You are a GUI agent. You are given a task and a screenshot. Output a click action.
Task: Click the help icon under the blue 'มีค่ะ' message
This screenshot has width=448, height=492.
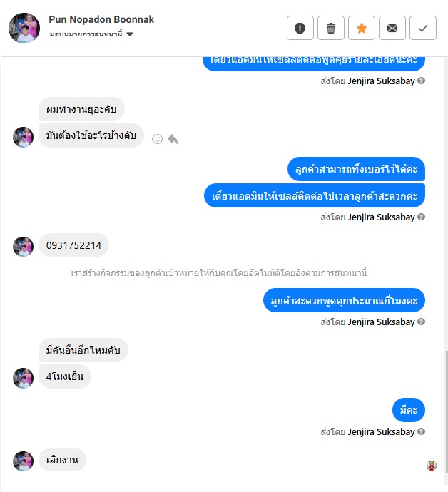click(x=422, y=432)
